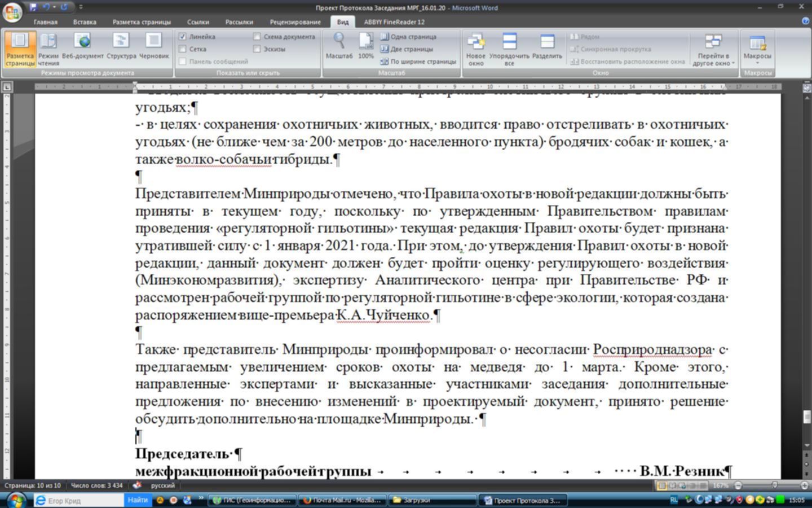Click proofing errors icon in status bar
812x508 pixels.
click(137, 485)
